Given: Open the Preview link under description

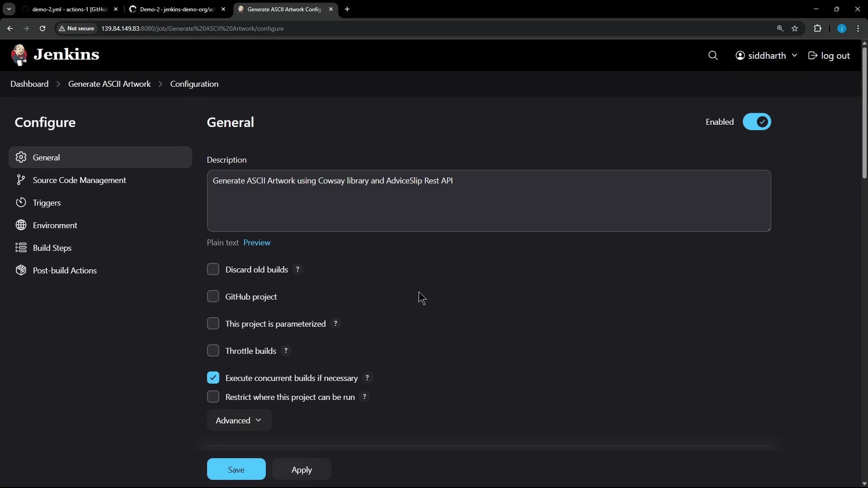Looking at the screenshot, I should click(257, 243).
